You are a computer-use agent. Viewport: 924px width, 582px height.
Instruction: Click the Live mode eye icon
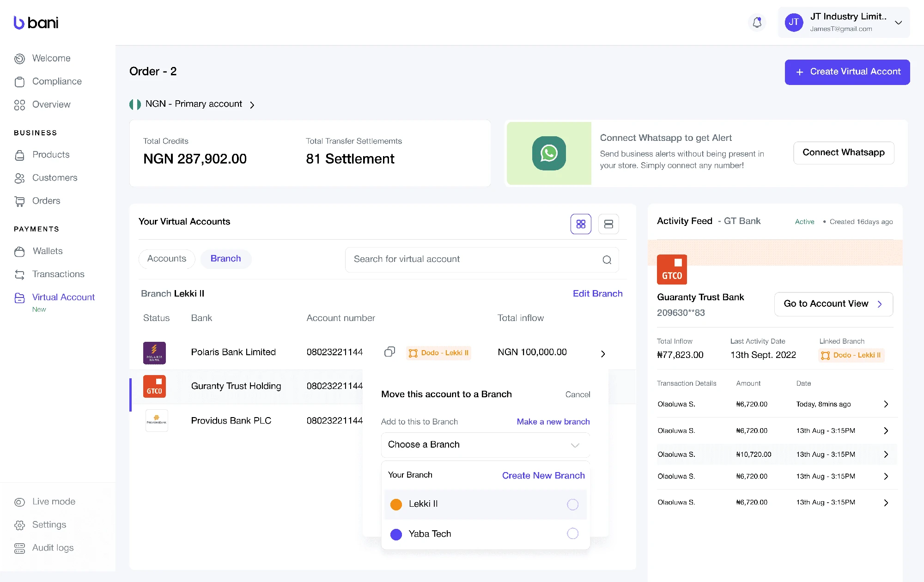pos(19,502)
